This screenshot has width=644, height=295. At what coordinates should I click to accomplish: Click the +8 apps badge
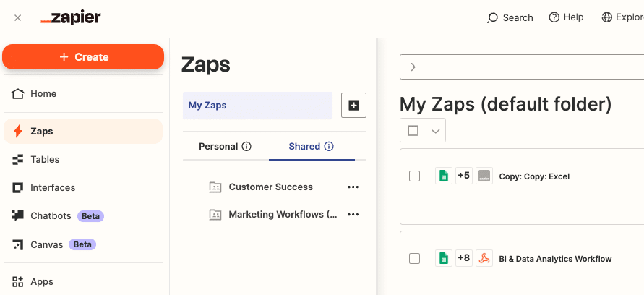coord(464,258)
